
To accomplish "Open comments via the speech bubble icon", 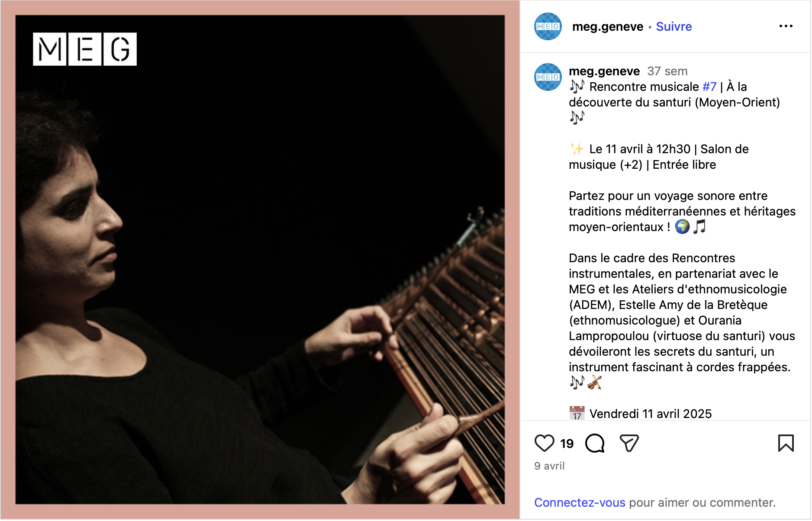I will [595, 443].
